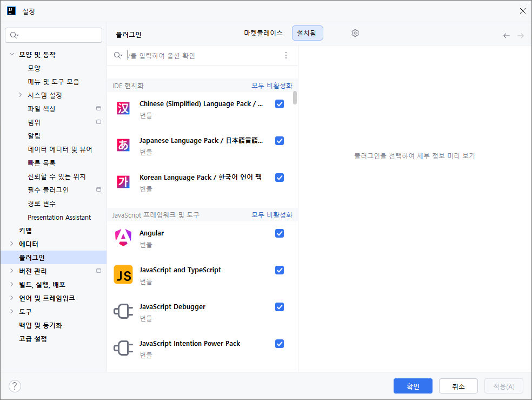532x400 pixels.
Task: Click the Korean Language Pack plugin icon
Action: tap(123, 182)
